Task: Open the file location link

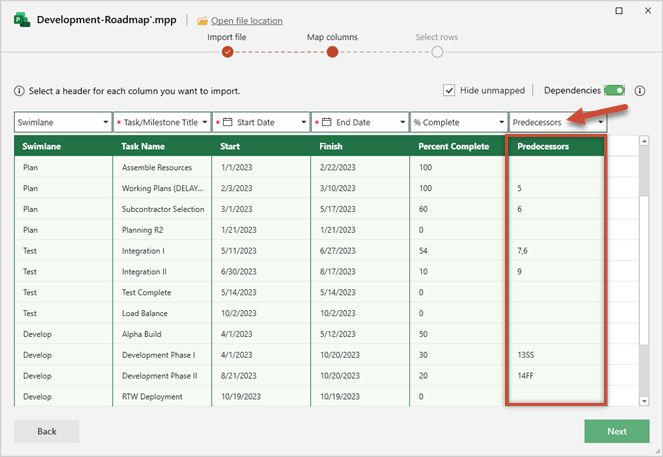Action: pos(246,20)
